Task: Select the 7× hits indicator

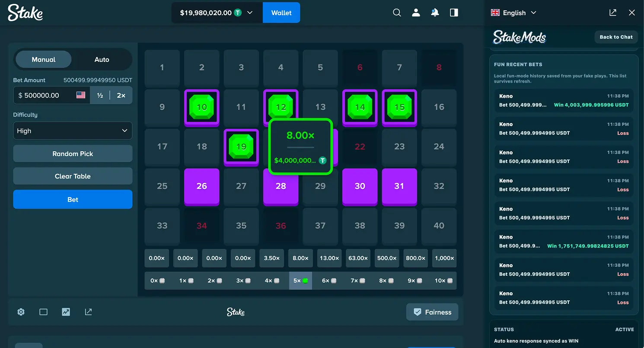Action: (358, 281)
